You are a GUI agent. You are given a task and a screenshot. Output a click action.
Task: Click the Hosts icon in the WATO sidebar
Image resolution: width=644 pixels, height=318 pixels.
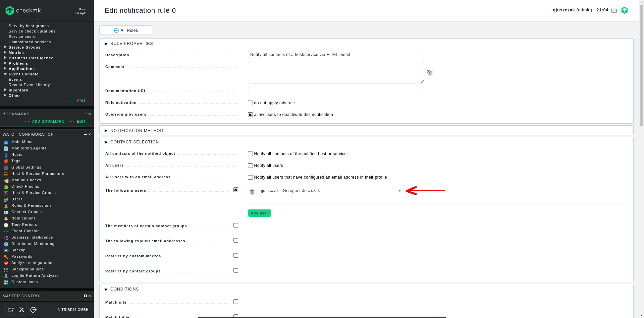tap(6, 155)
